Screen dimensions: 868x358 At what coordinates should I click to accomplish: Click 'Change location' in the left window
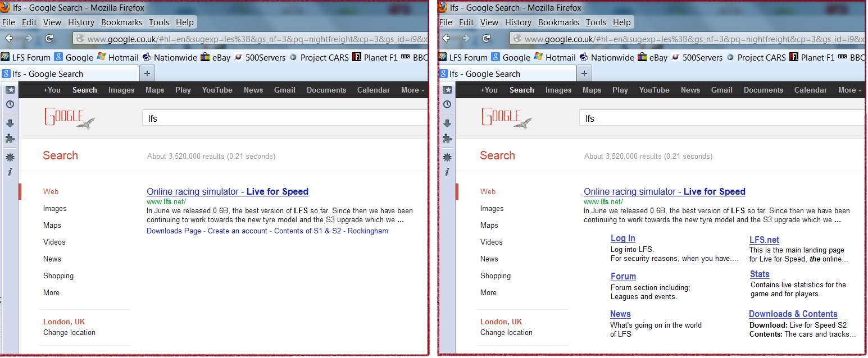[x=69, y=332]
